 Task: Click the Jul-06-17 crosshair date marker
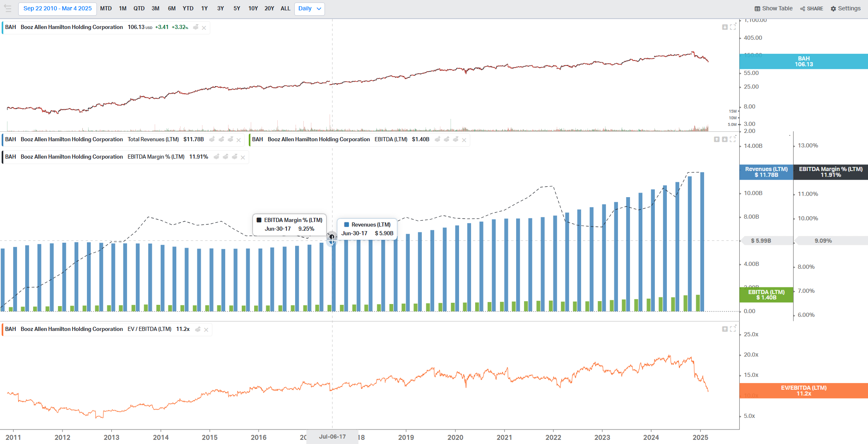(332, 437)
